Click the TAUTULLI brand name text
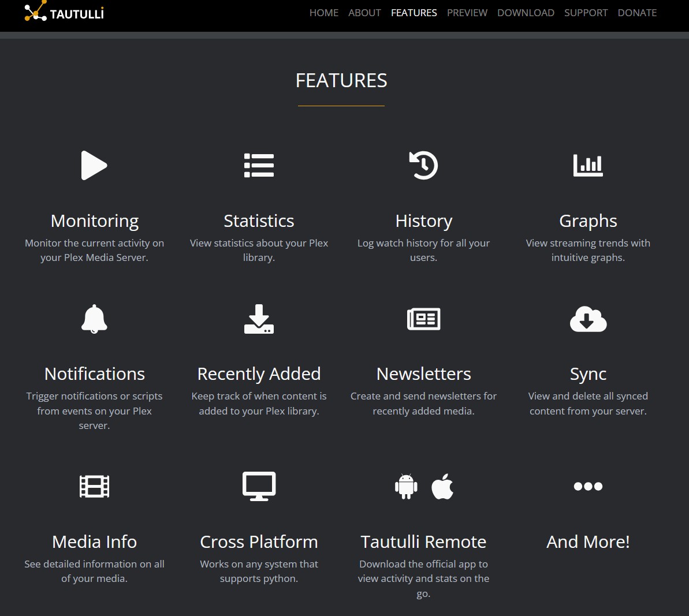 coord(77,14)
